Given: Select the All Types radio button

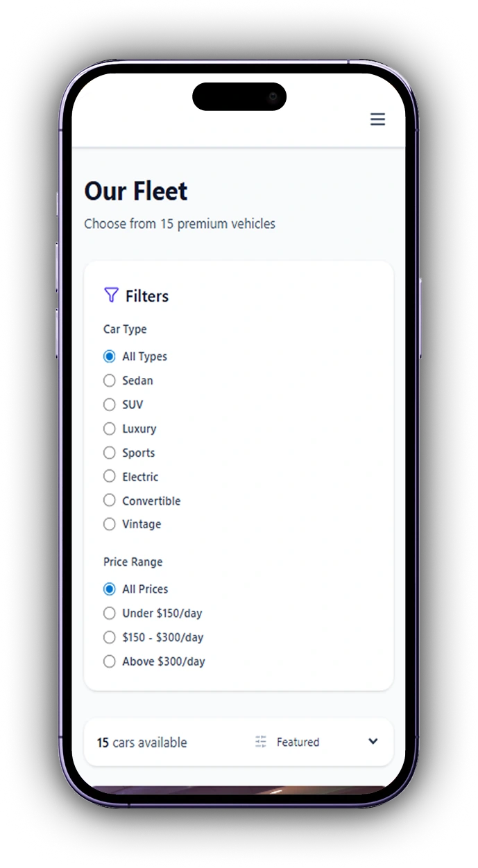Looking at the screenshot, I should [x=109, y=356].
